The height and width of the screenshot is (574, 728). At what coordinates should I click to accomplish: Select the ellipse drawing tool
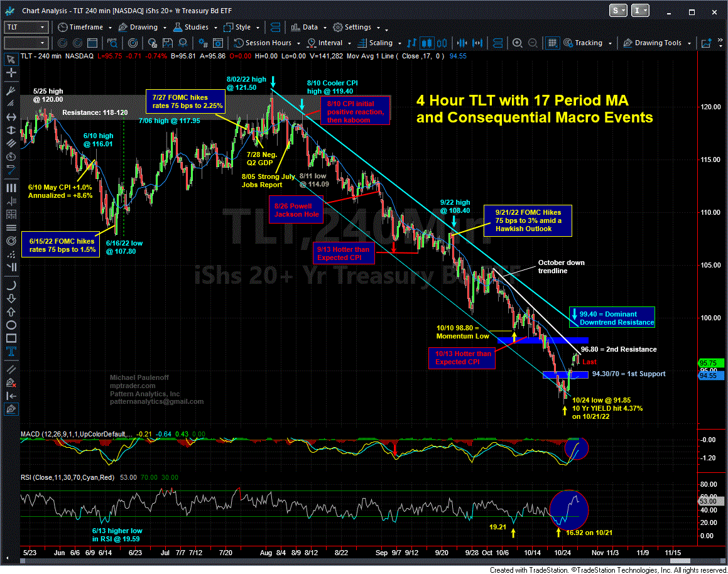coord(11,325)
